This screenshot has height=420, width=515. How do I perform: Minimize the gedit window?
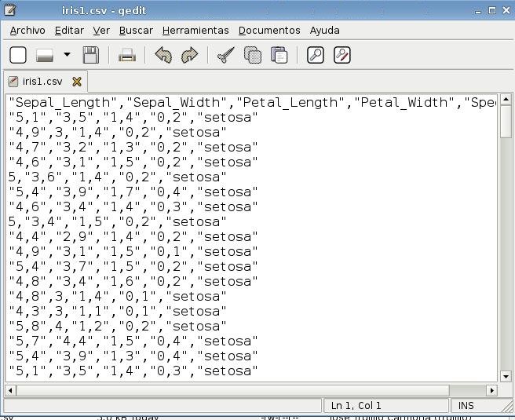coord(478,11)
